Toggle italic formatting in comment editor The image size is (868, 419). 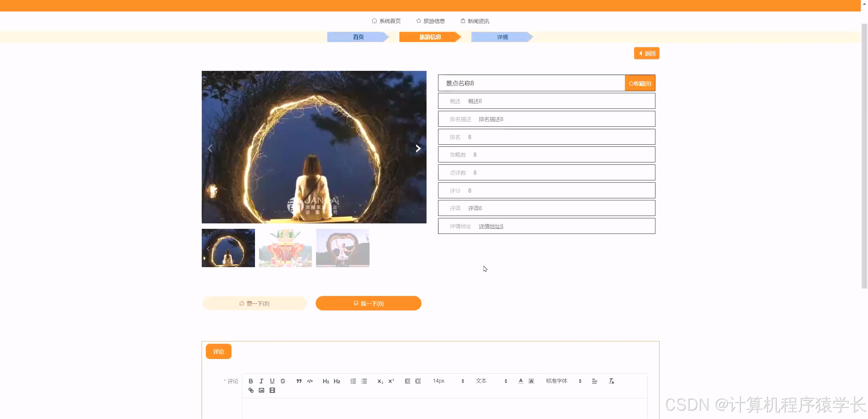pyautogui.click(x=261, y=381)
